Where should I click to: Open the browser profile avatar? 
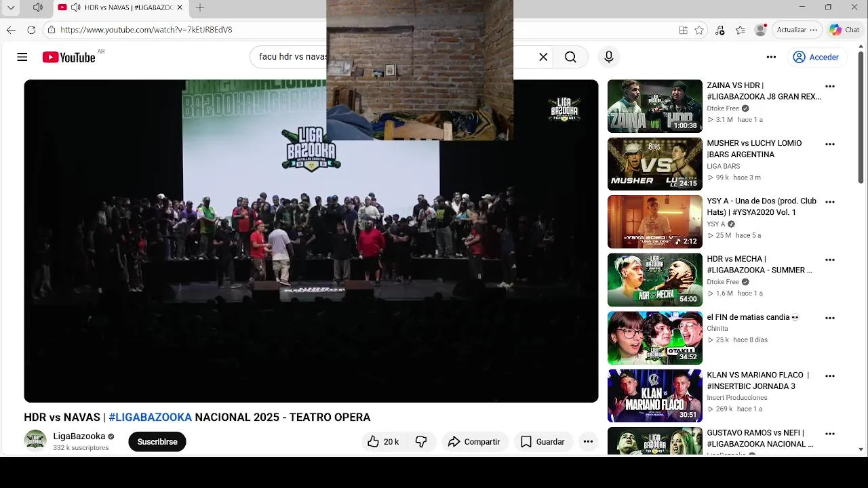pos(761,30)
